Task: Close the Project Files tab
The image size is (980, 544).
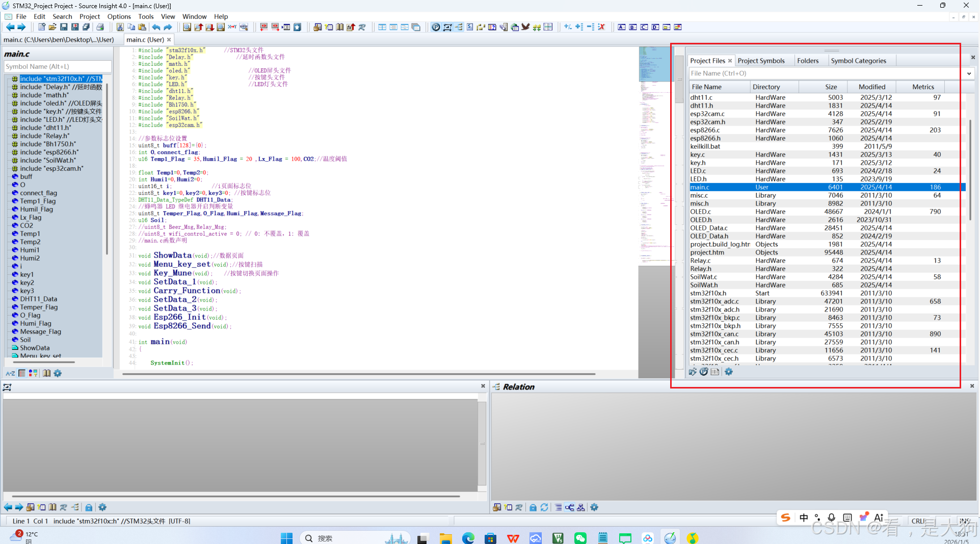Action: [730, 61]
